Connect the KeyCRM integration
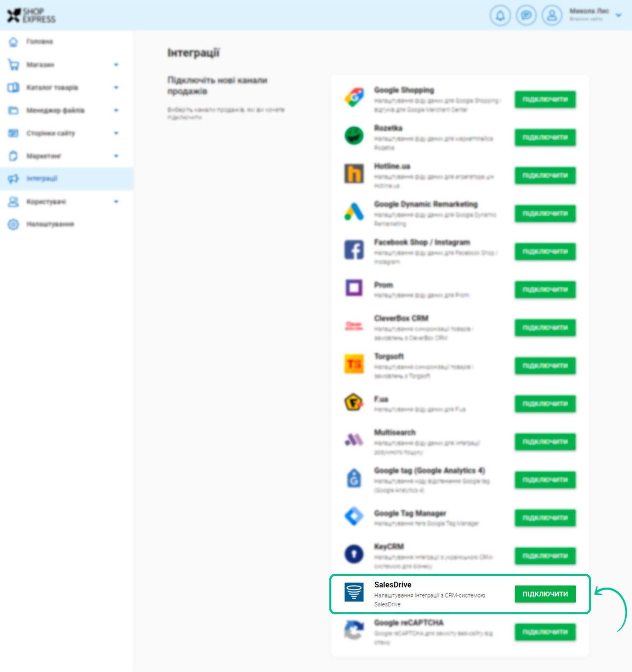 pos(545,556)
